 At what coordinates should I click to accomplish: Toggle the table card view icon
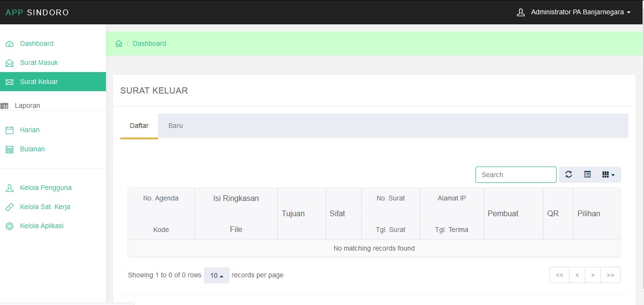[x=588, y=175]
